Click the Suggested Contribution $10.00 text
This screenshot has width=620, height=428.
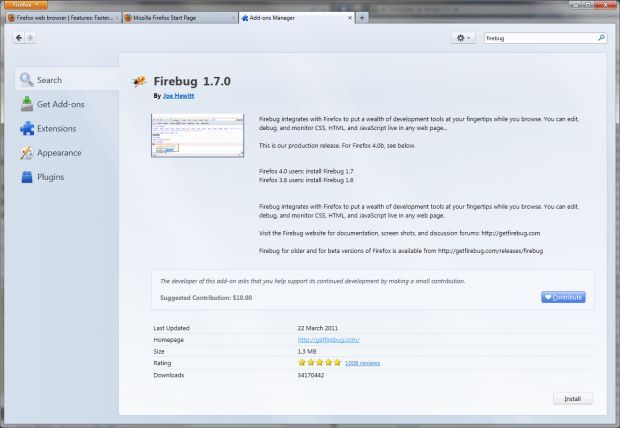(206, 297)
